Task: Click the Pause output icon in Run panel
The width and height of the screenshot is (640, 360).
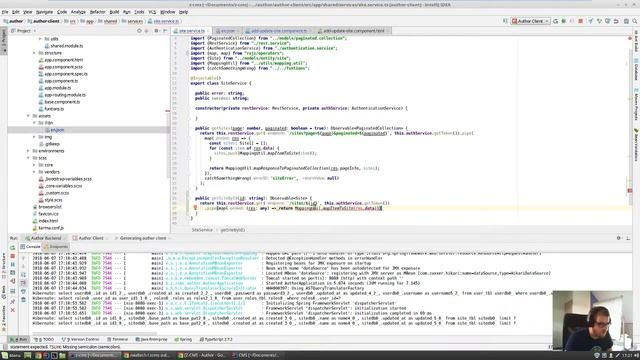Action: [12, 264]
